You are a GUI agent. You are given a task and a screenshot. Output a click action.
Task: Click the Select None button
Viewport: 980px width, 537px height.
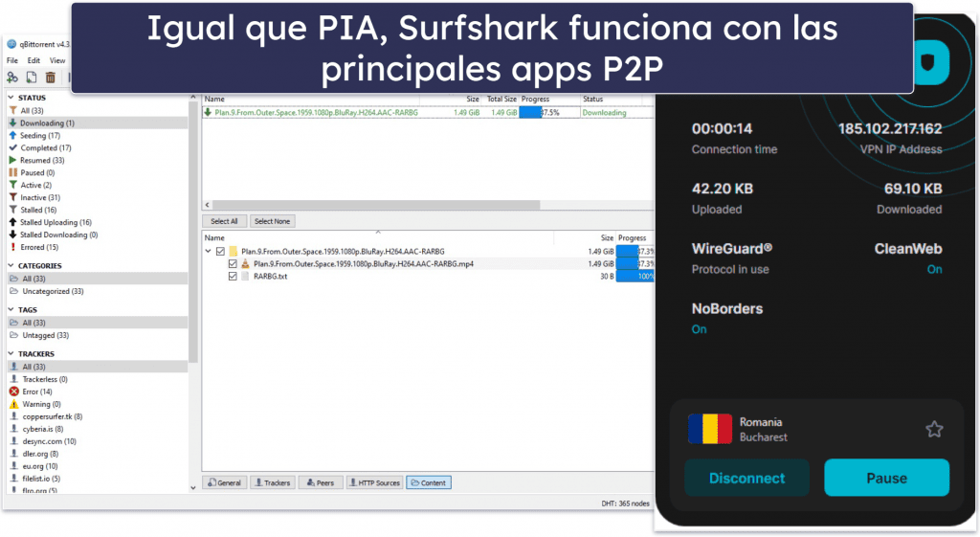pos(273,221)
